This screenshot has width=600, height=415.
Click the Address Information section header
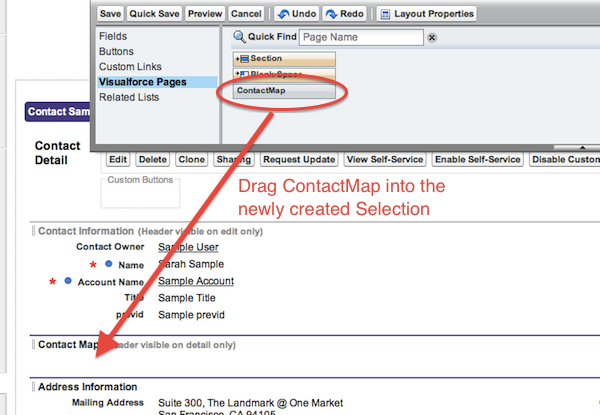coord(88,387)
